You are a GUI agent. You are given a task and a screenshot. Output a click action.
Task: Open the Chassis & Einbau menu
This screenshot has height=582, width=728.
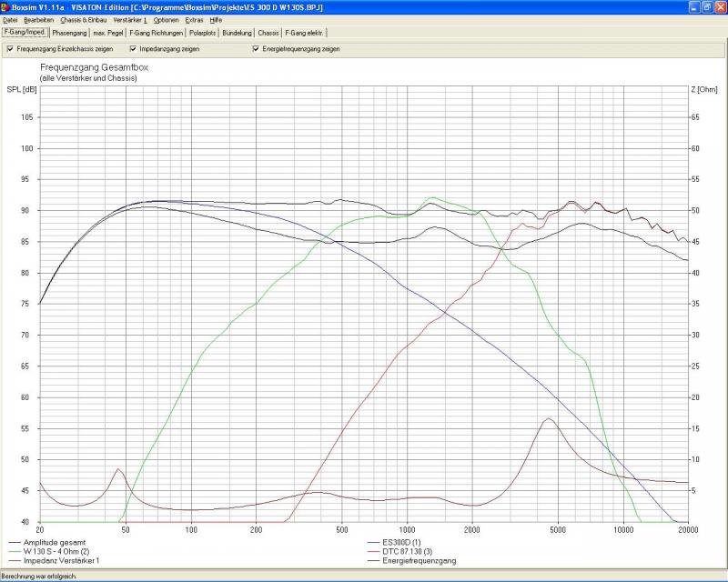tap(84, 19)
